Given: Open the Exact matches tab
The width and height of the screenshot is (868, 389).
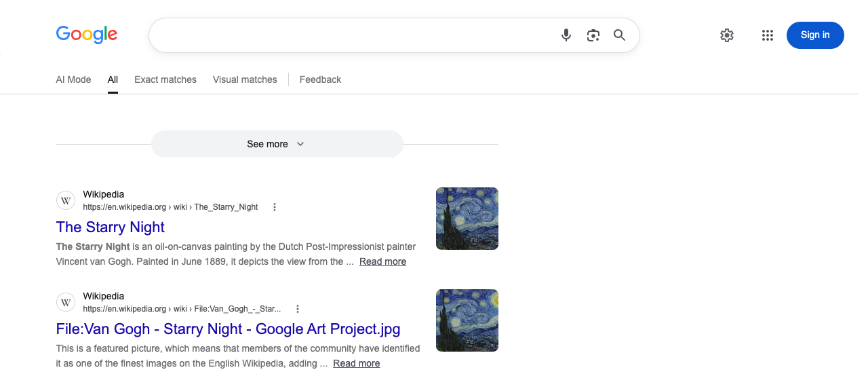Looking at the screenshot, I should (165, 79).
